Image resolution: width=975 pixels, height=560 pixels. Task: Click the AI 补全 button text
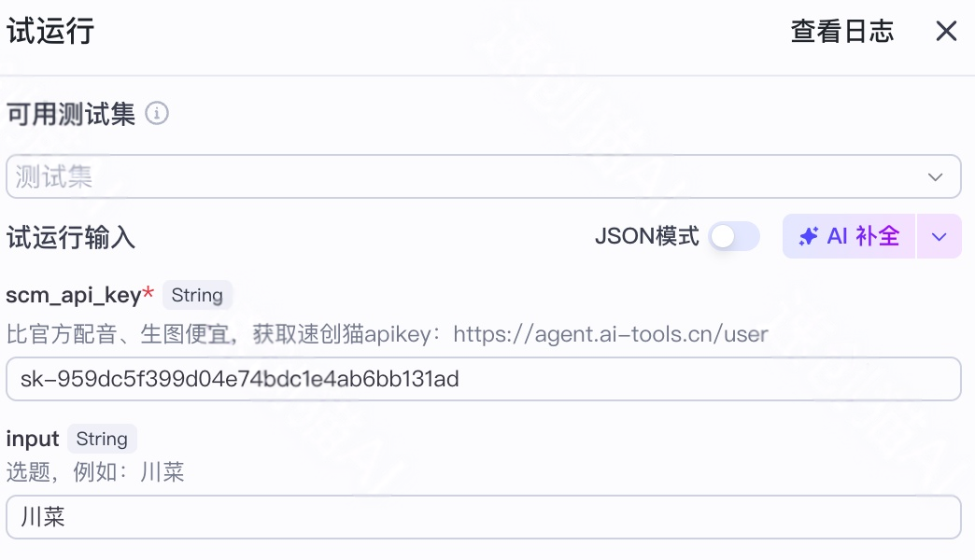tap(863, 237)
